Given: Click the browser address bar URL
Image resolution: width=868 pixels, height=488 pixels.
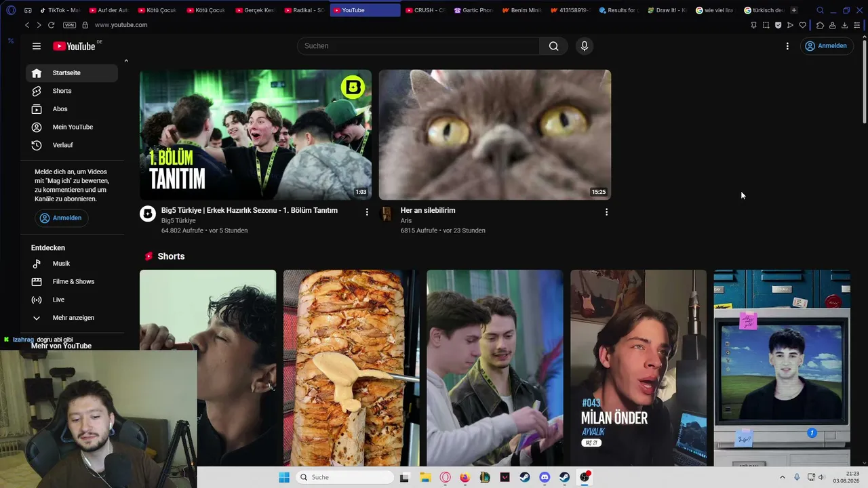Looking at the screenshot, I should pyautogui.click(x=121, y=25).
